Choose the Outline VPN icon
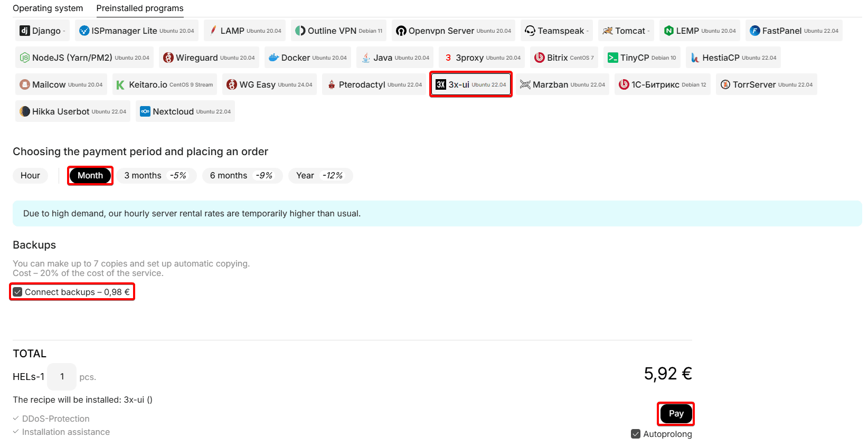 [x=300, y=31]
